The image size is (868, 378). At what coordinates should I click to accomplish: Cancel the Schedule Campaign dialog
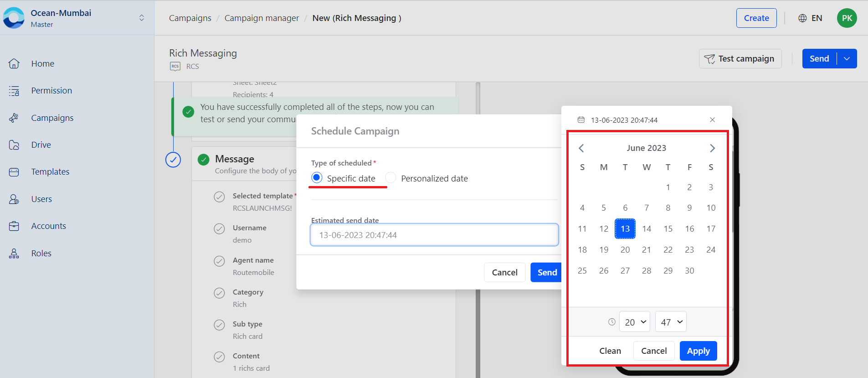click(504, 272)
